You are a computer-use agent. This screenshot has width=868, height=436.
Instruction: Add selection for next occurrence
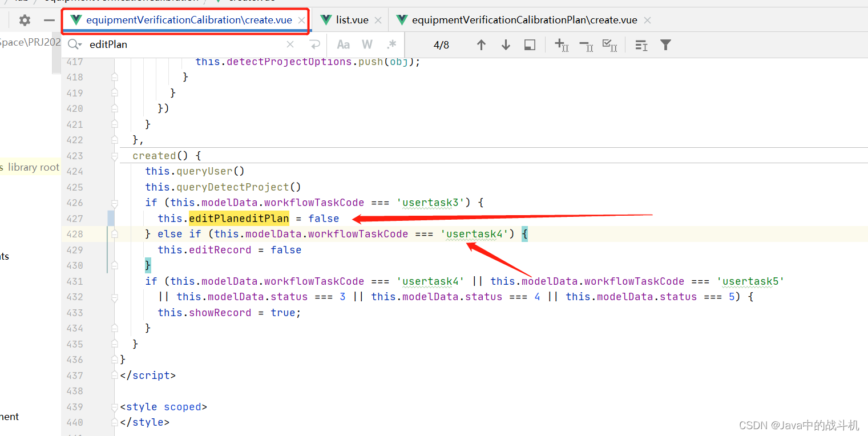562,45
